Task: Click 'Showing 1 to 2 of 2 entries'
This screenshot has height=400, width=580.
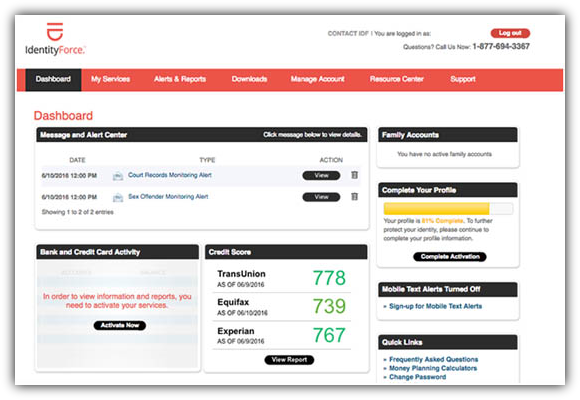Action: tap(78, 212)
